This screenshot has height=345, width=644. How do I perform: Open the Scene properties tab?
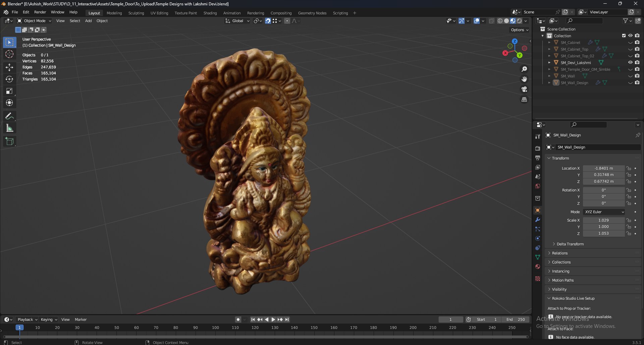click(538, 177)
